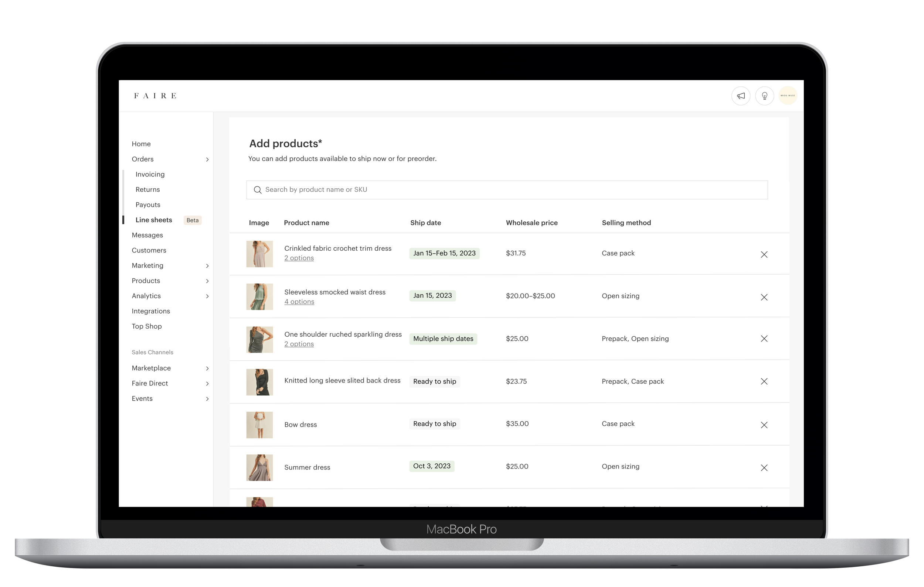Open the Knitted long sleeve dress thumbnail
The image size is (924, 587).
point(259,382)
